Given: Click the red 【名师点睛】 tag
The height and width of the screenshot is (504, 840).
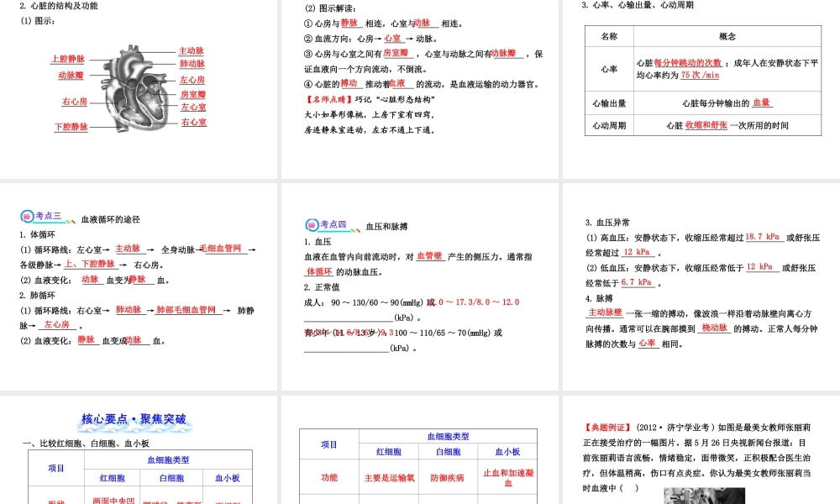Looking at the screenshot, I should coord(329,100).
